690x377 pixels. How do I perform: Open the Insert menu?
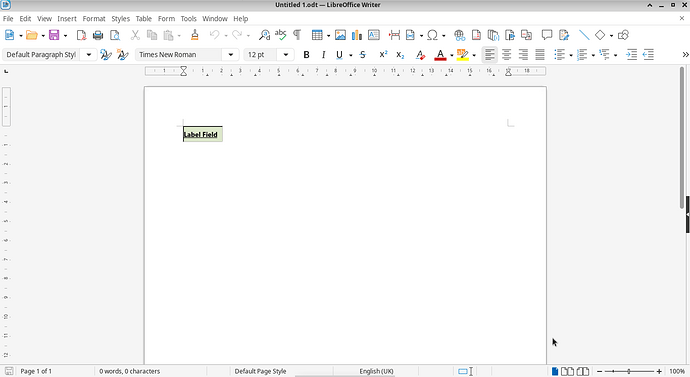coord(67,18)
